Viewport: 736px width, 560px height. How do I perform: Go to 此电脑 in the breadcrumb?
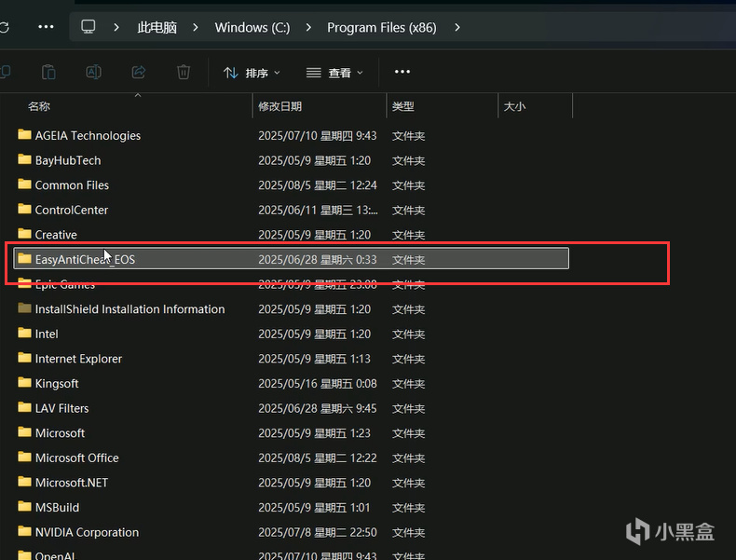point(157,28)
